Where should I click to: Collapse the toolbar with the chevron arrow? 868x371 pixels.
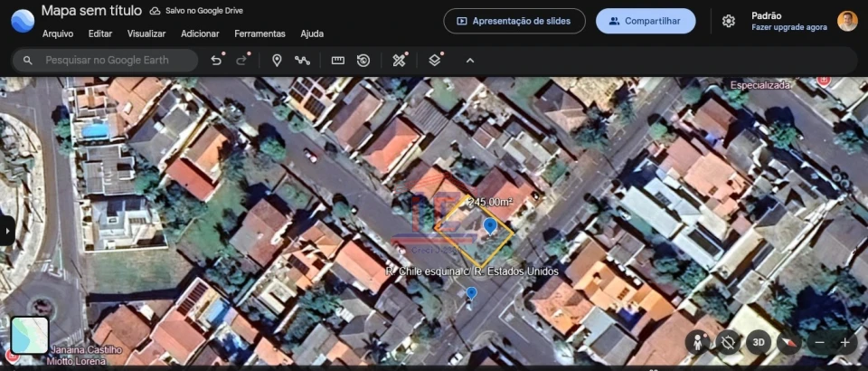469,61
